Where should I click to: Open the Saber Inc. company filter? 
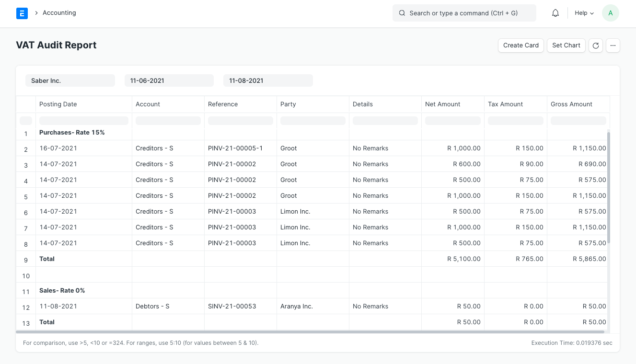70,80
